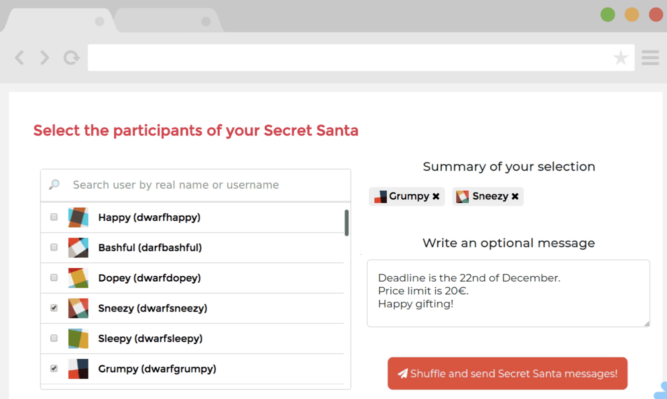This screenshot has width=667, height=399.
Task: Click the participant list scrollbar
Action: [347, 222]
